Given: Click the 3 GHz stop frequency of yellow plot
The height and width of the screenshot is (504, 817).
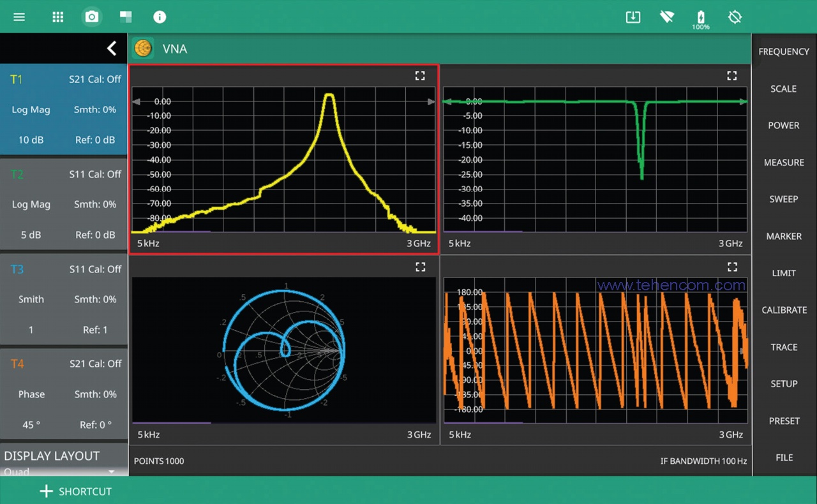Looking at the screenshot, I should tap(419, 243).
